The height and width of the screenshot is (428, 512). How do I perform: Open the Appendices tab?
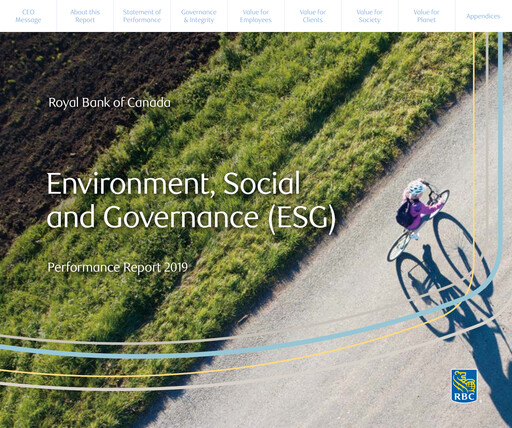[x=484, y=16]
